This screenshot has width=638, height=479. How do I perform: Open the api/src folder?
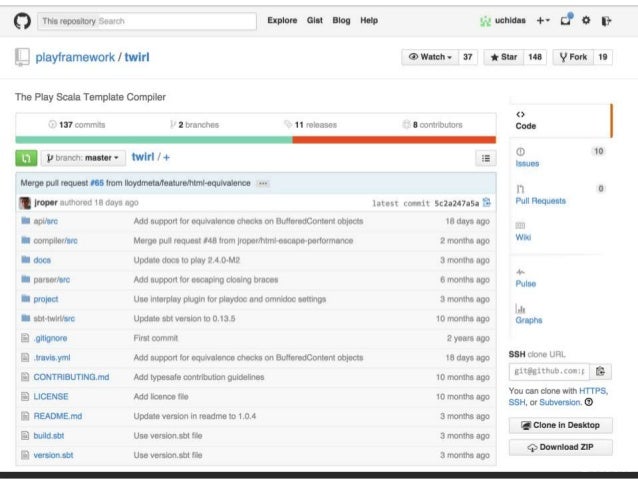click(46, 221)
